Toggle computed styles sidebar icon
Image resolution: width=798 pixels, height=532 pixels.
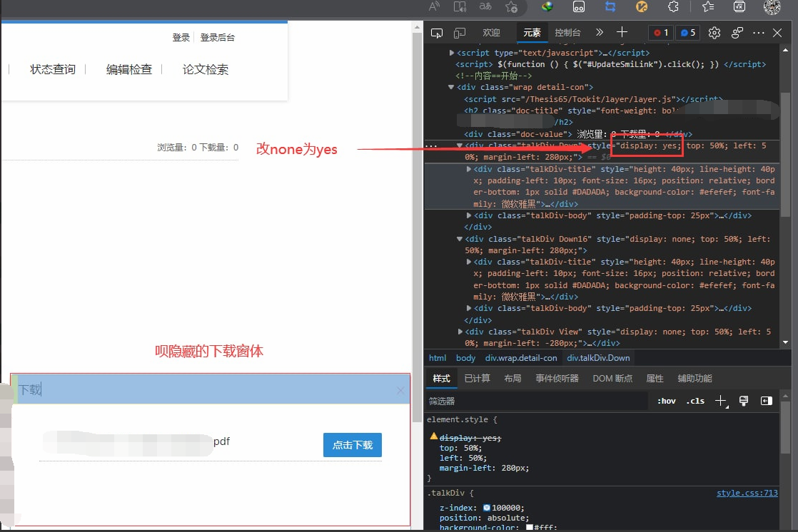(x=767, y=401)
